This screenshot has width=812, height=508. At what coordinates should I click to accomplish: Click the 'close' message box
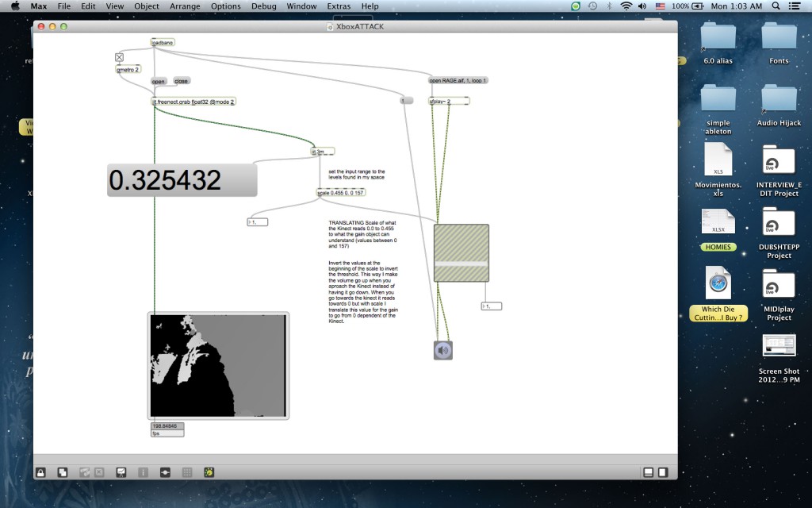[182, 81]
